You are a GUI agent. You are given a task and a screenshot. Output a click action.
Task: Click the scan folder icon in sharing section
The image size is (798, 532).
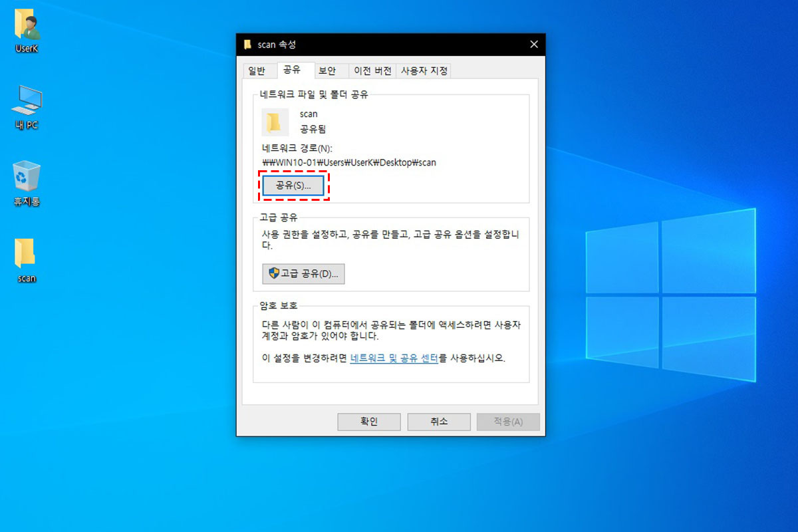coord(275,122)
